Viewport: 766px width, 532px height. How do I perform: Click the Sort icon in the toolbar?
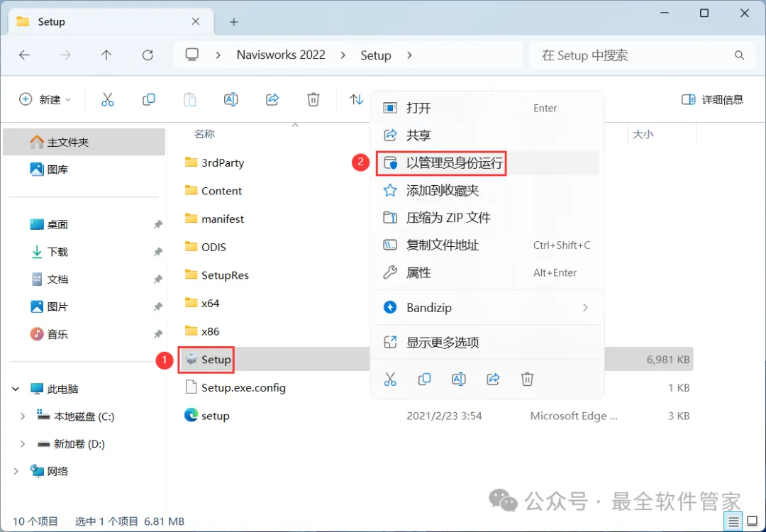[356, 99]
